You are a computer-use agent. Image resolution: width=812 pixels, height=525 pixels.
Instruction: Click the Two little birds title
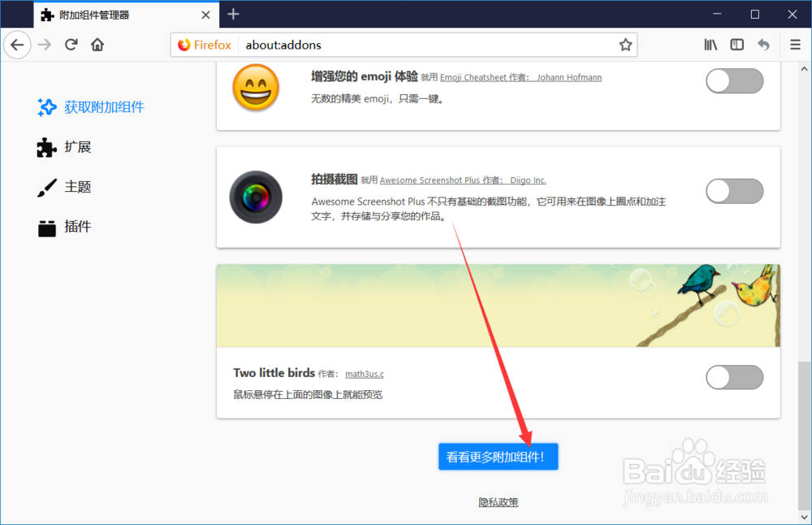click(x=274, y=373)
